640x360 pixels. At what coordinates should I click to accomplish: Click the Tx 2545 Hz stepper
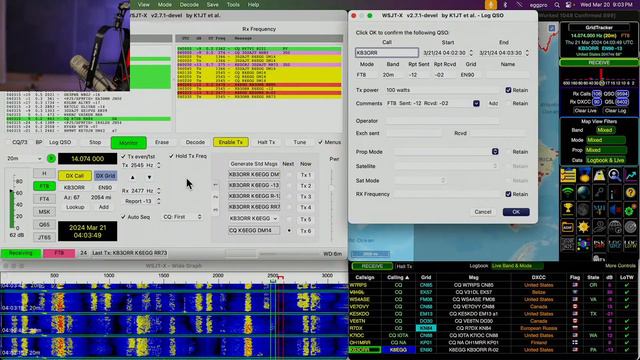(x=159, y=165)
